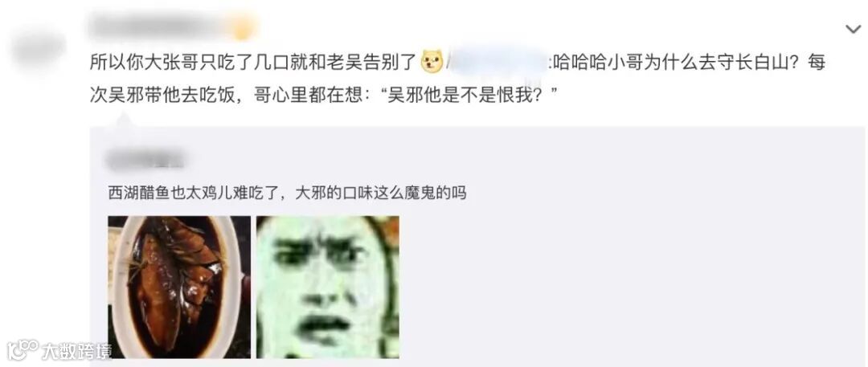The height and width of the screenshot is (367, 868).
Task: Open the green meme face thumbnail
Action: tap(328, 287)
